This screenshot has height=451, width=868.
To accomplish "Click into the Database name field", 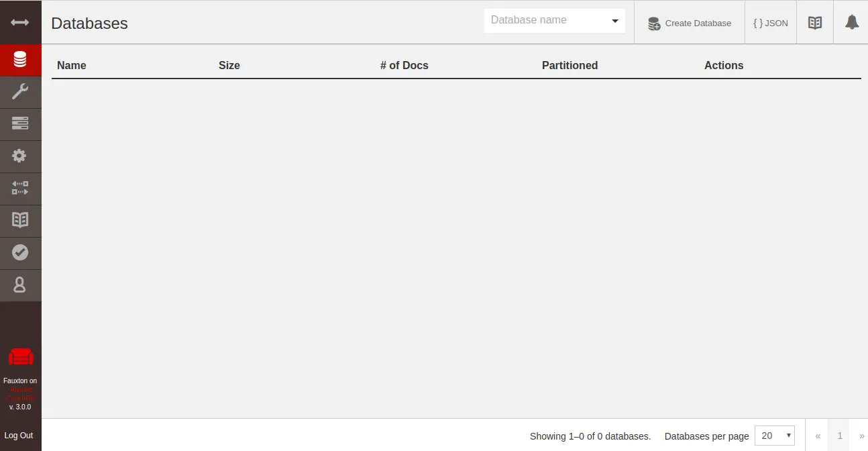I will click(547, 21).
